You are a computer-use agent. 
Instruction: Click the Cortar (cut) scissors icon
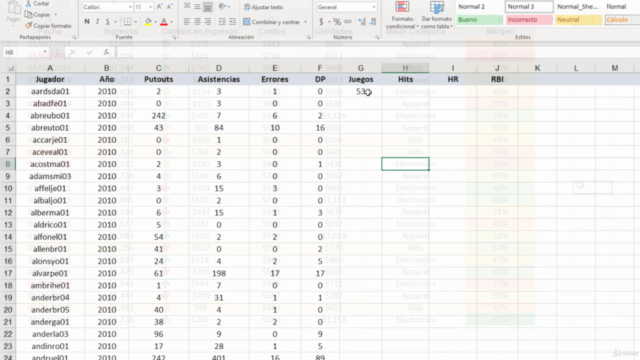(28, 3)
